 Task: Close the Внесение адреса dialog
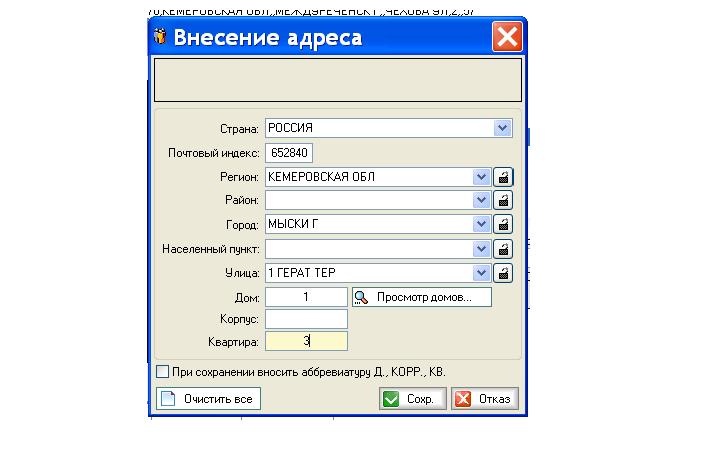point(507,38)
